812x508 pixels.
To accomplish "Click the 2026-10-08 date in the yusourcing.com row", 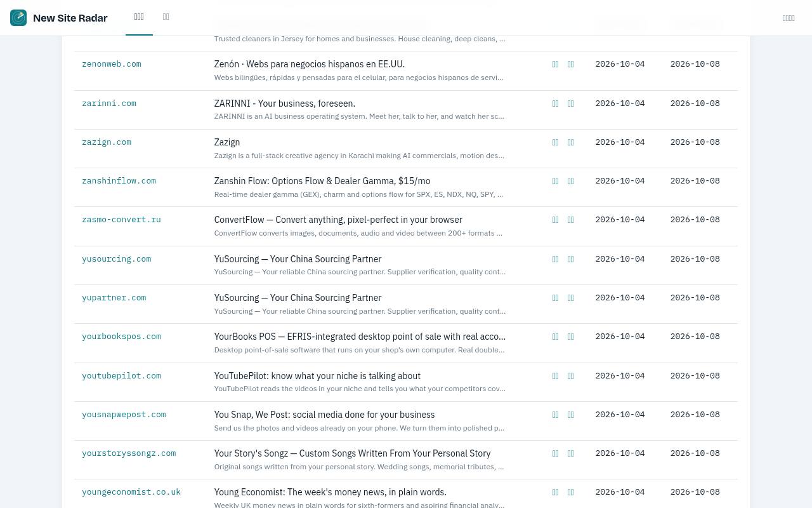I will point(695,259).
